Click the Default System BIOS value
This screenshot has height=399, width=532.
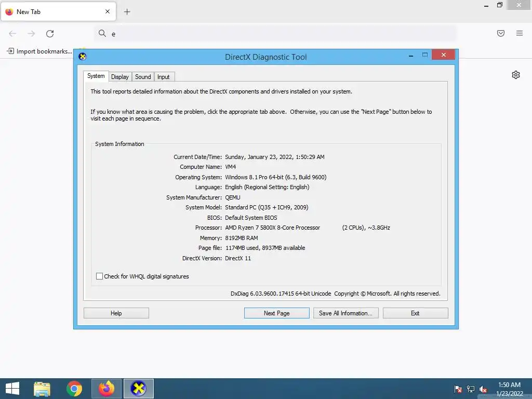click(251, 218)
